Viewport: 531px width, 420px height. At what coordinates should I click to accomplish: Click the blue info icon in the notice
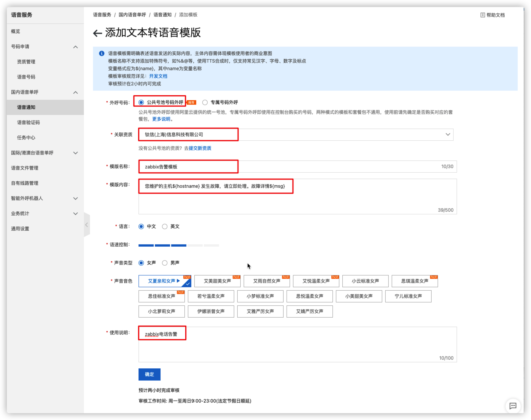(x=102, y=53)
